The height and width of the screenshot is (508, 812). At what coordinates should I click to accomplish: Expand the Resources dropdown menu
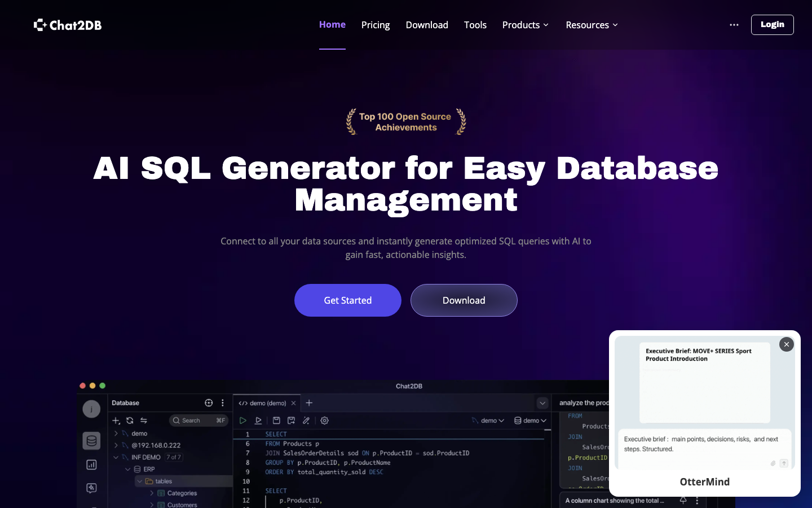(592, 25)
